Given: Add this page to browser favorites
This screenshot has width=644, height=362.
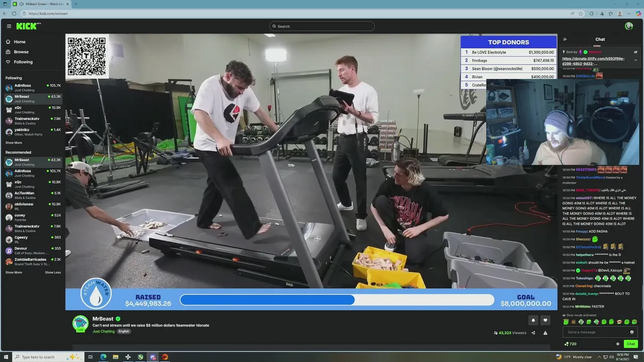Looking at the screenshot, I should click(581, 14).
